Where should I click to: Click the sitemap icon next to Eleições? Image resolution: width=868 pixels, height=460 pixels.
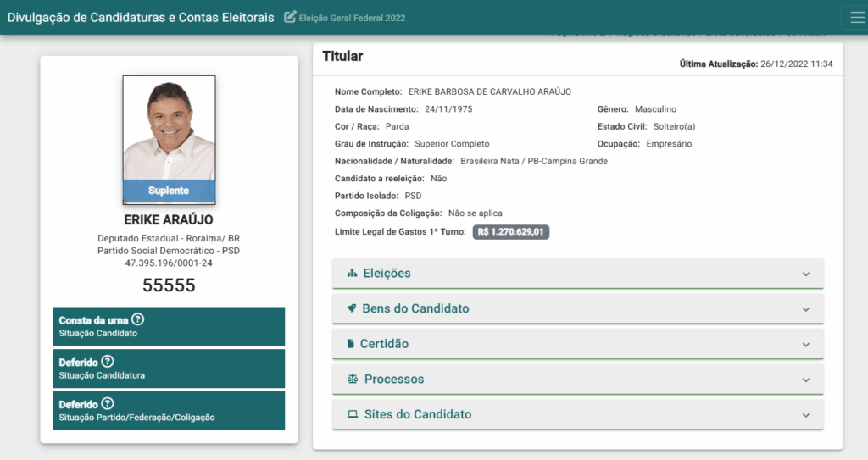tap(352, 274)
